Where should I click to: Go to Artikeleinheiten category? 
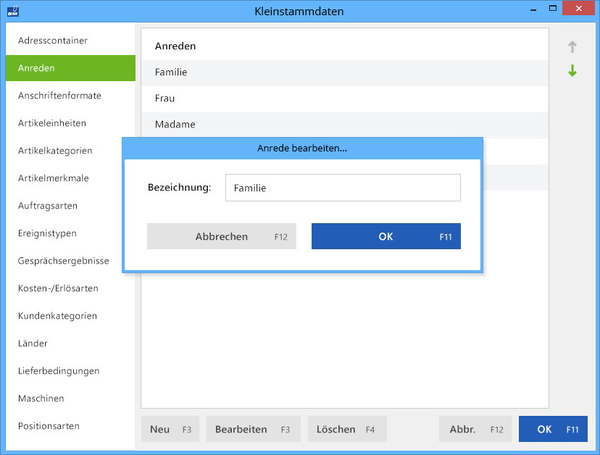pos(70,123)
